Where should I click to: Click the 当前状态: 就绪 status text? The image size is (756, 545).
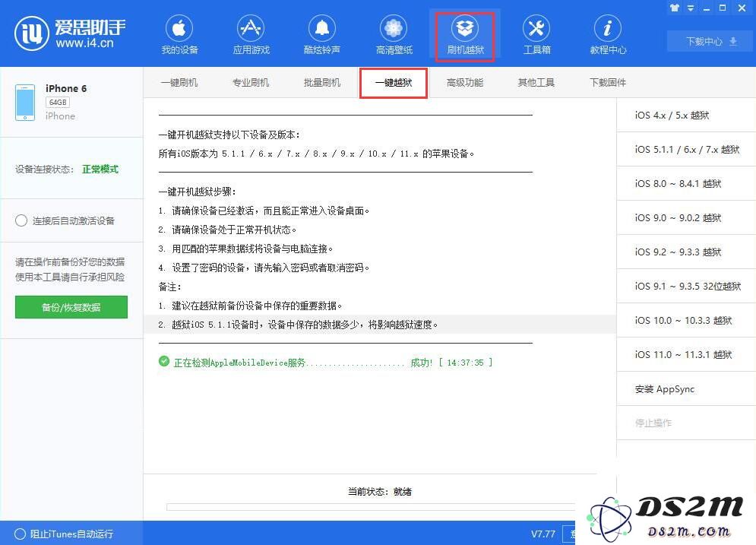click(x=380, y=492)
